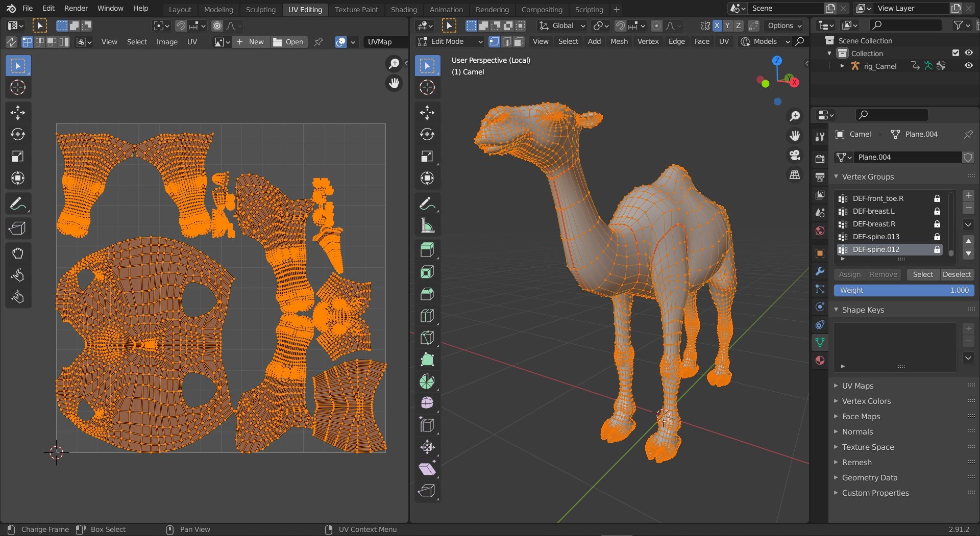
Task: Select the Extrude Region tool in 3D viewport
Action: tap(427, 250)
